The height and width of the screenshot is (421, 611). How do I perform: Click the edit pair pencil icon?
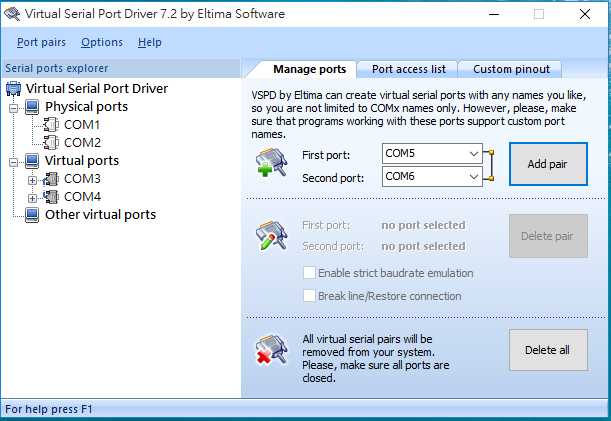tap(272, 235)
